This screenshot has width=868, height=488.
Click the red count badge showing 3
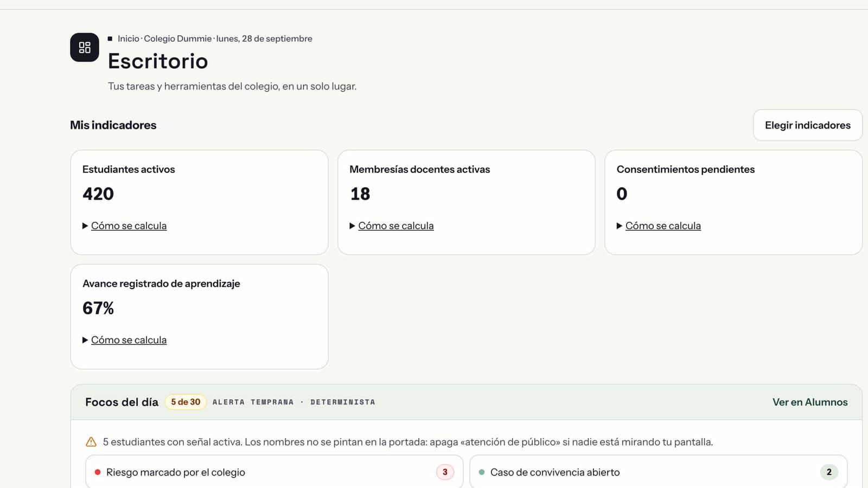445,472
